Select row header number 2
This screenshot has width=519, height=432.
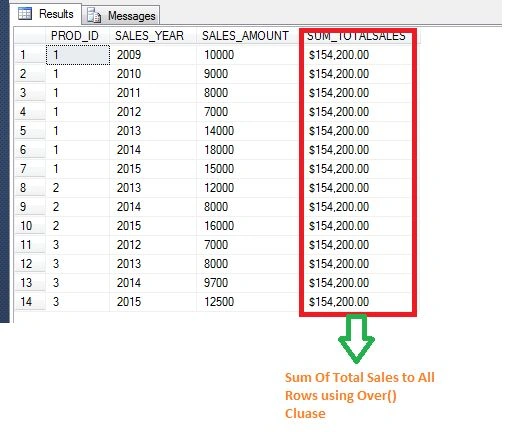point(30,74)
